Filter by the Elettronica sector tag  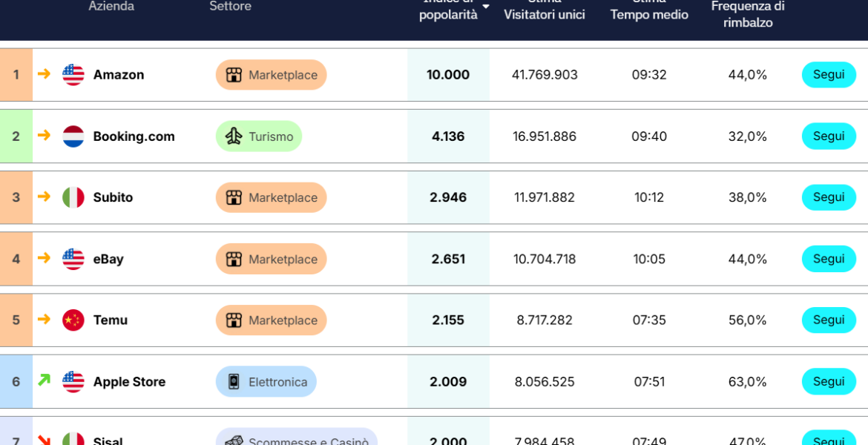tap(266, 381)
